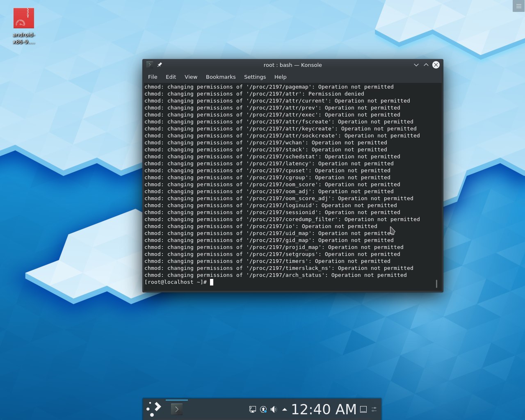The height and width of the screenshot is (420, 525).
Task: Click the line with '/proc/2197/coredump_filter'
Action: 282,219
